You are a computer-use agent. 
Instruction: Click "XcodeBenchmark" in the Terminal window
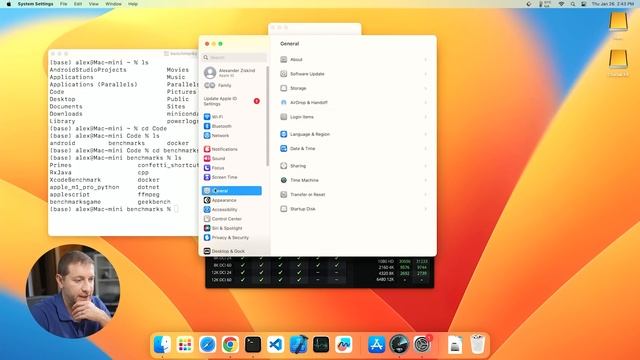point(75,180)
